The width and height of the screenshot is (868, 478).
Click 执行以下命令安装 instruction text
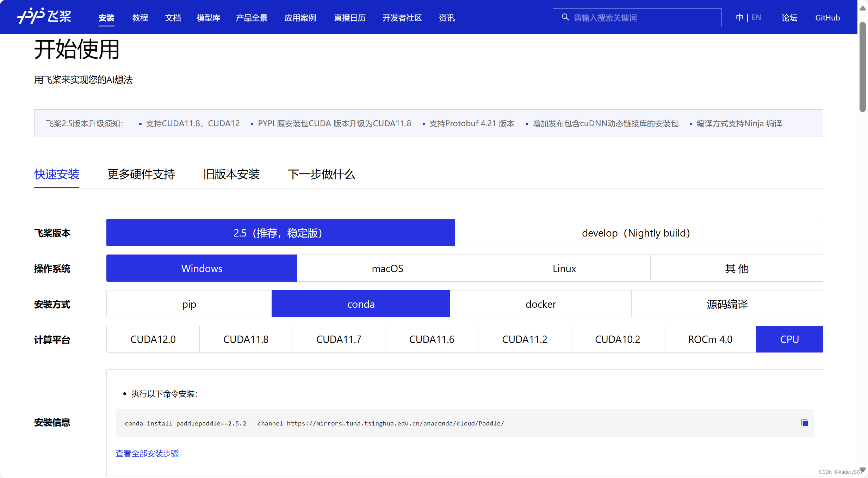pyautogui.click(x=165, y=394)
